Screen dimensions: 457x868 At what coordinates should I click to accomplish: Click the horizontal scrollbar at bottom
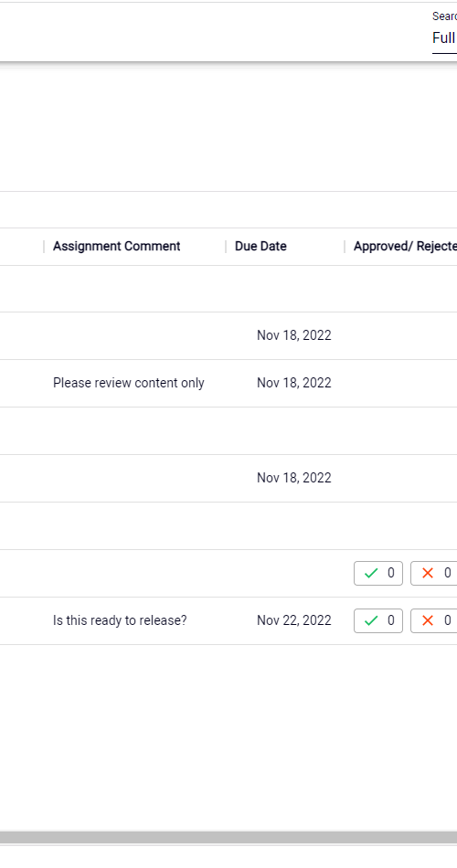coord(228,837)
